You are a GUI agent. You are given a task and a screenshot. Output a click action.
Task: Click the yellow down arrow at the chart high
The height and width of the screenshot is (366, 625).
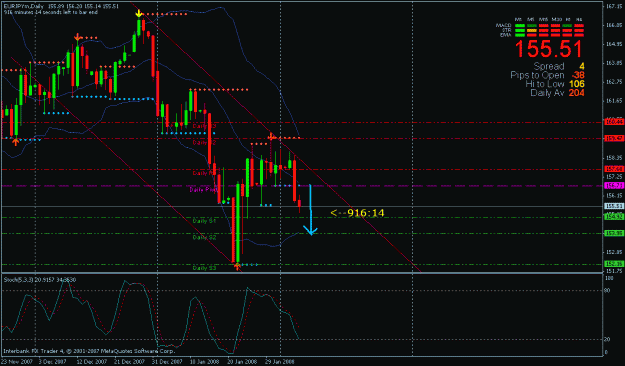(x=138, y=14)
